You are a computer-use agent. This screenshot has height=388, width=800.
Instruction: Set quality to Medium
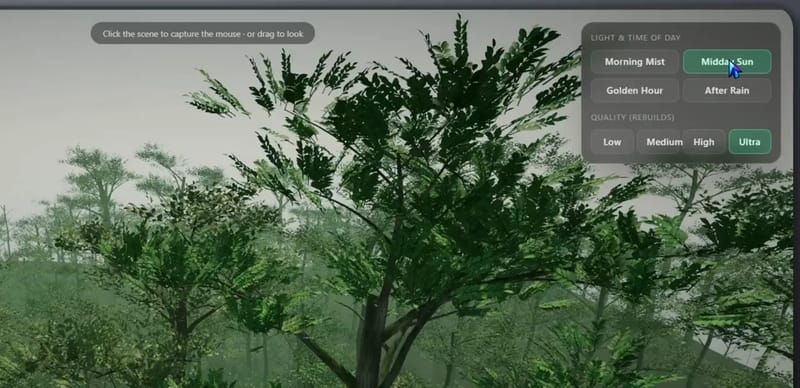[x=659, y=142]
